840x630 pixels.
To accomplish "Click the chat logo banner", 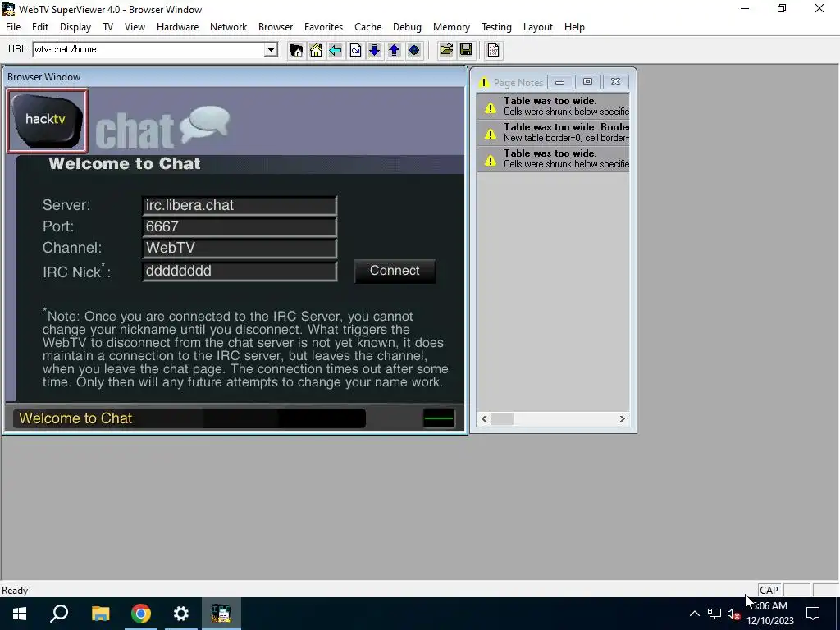I will [162, 127].
